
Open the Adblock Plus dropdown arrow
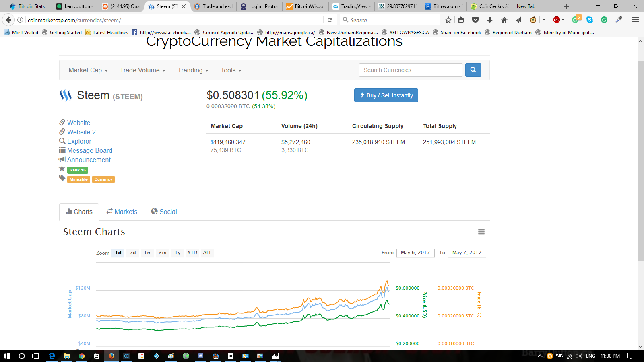point(563,20)
